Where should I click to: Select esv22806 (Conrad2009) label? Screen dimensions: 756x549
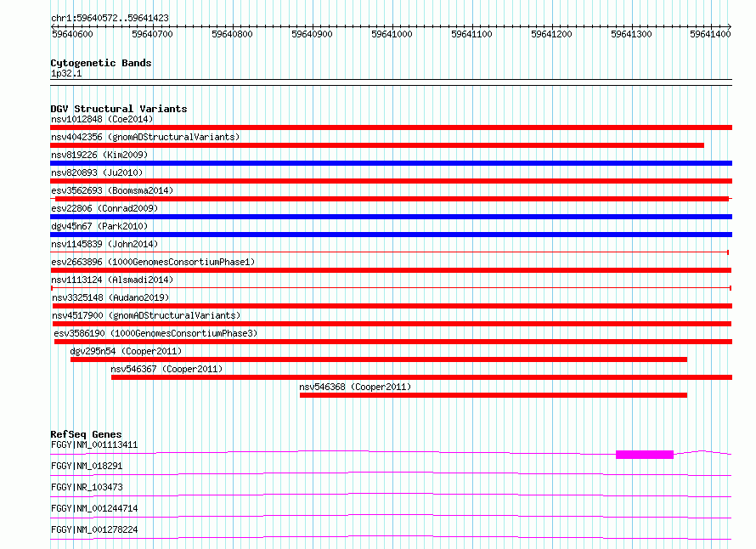click(x=104, y=208)
